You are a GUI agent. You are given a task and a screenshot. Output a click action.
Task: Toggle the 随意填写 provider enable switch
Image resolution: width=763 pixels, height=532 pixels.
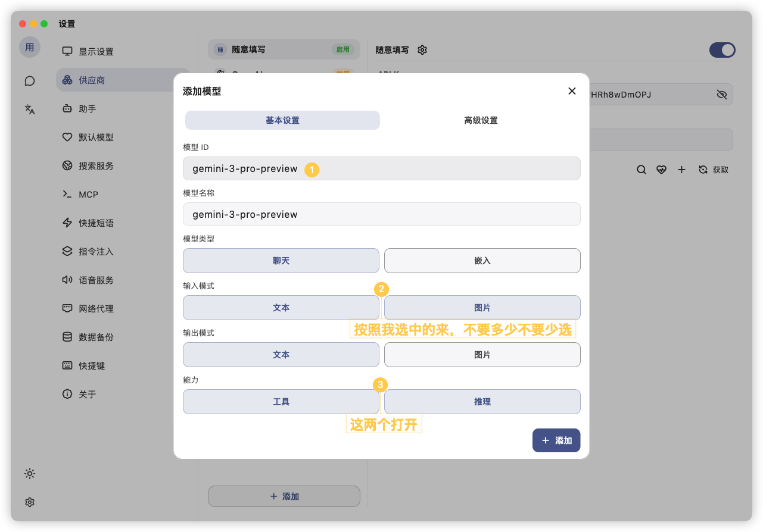pyautogui.click(x=722, y=50)
